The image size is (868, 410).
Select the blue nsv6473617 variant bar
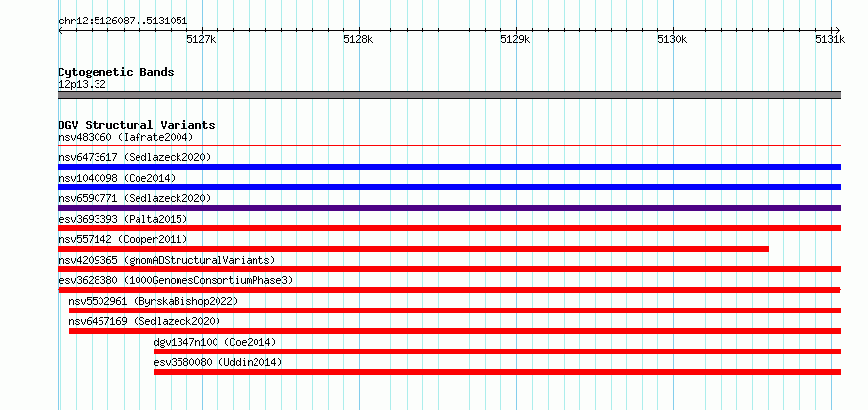tap(450, 167)
